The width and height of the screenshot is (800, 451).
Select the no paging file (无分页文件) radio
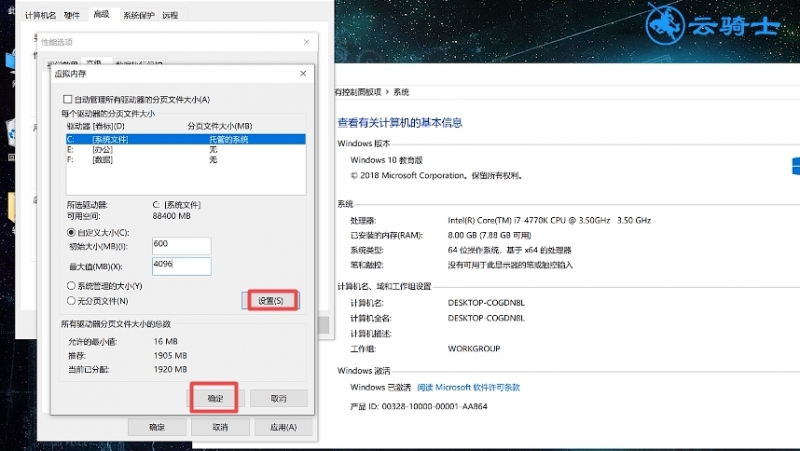tap(71, 300)
